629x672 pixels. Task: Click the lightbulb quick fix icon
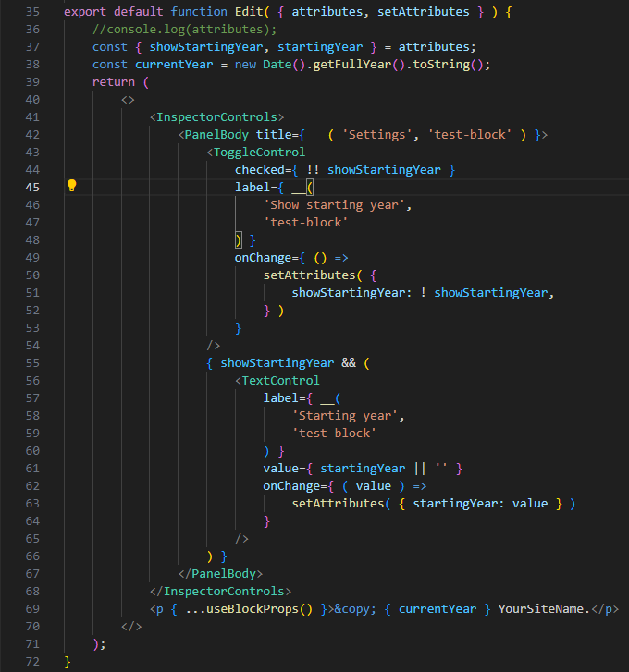[71, 187]
